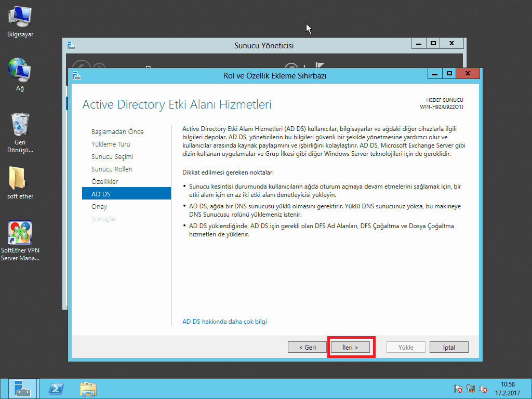Open PowerShell from the taskbar

tap(56, 389)
